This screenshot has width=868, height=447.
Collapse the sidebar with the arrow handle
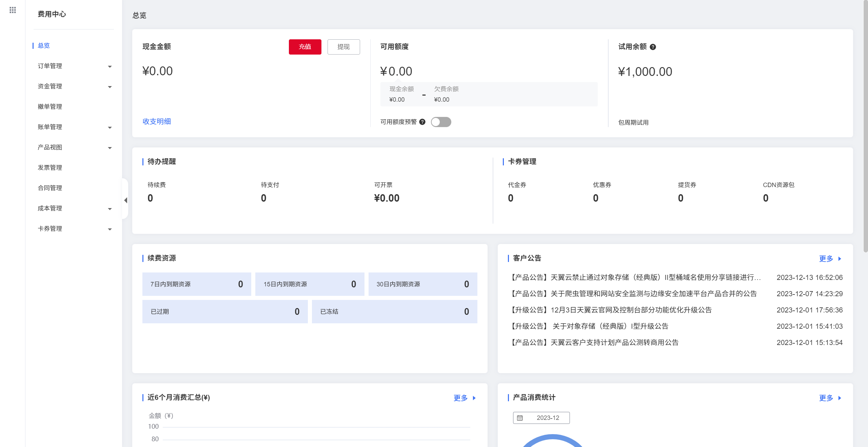pyautogui.click(x=125, y=200)
